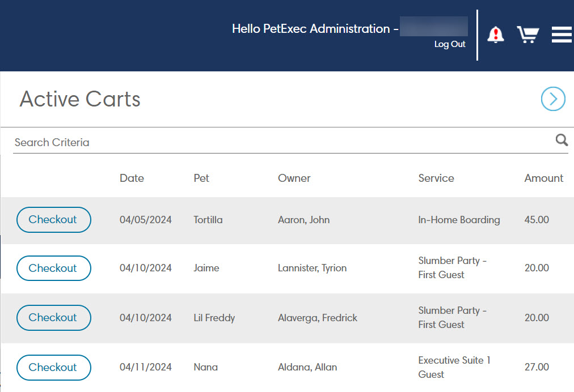
Task: Checkout Jaime's Slumber Party cart
Action: click(x=53, y=268)
